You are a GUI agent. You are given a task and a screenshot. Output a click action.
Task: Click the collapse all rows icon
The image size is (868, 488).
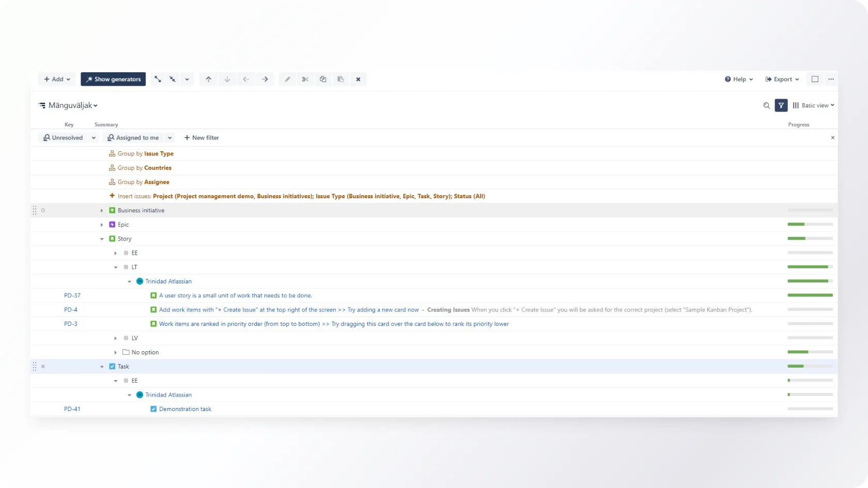(x=173, y=79)
